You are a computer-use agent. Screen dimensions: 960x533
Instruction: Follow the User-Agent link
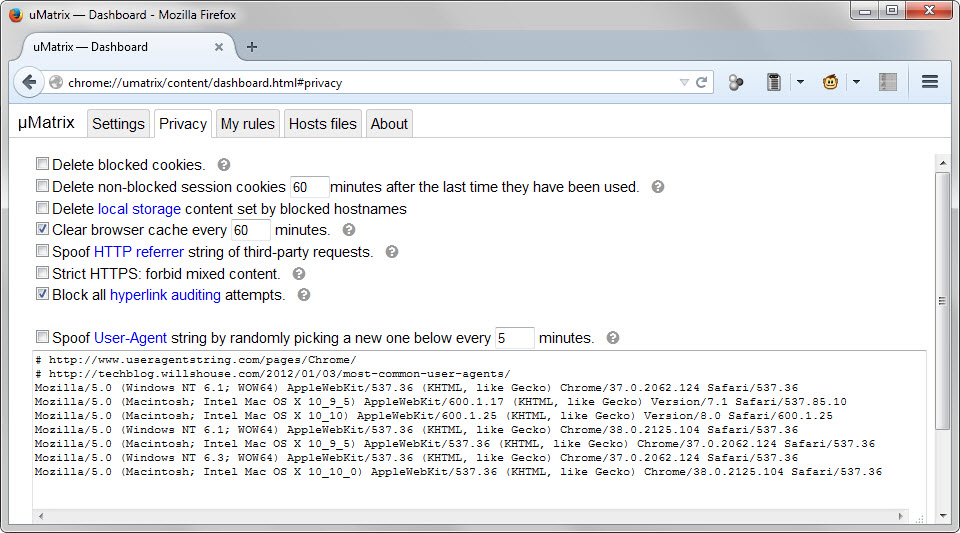[x=130, y=338]
